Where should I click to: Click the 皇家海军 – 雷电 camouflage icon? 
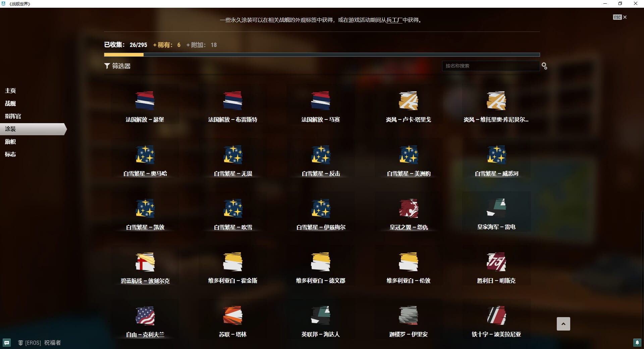(x=496, y=208)
